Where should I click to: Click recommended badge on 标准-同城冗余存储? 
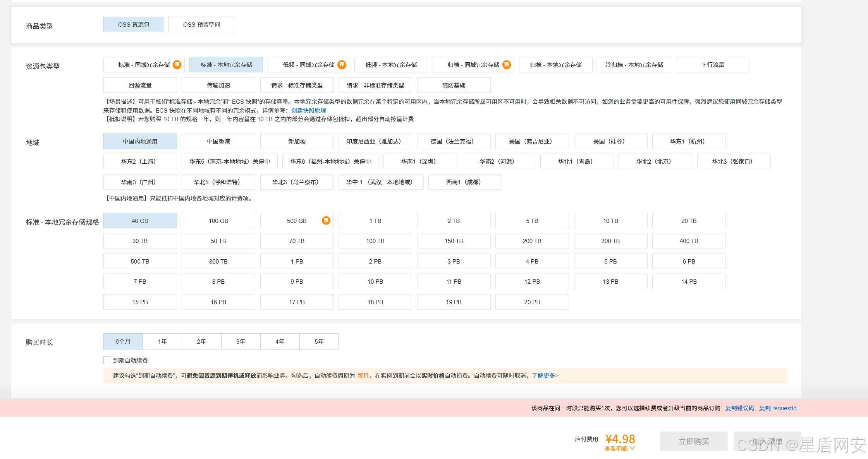(177, 65)
